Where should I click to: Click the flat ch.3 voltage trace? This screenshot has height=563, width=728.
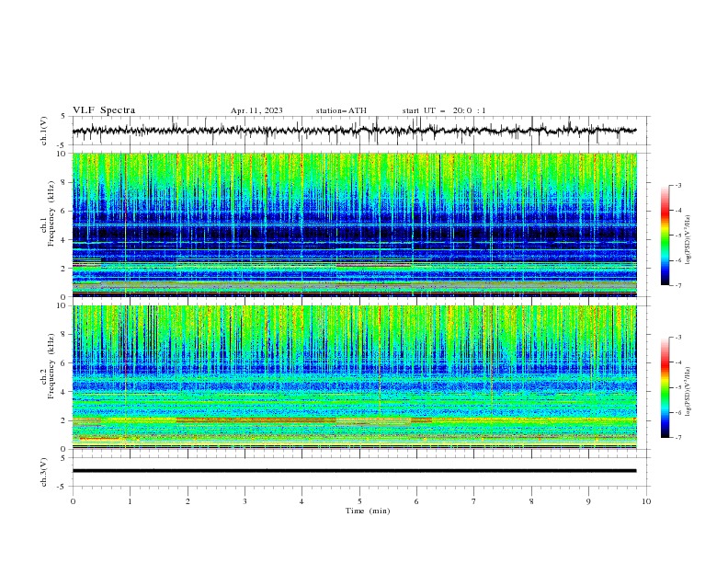(x=354, y=471)
